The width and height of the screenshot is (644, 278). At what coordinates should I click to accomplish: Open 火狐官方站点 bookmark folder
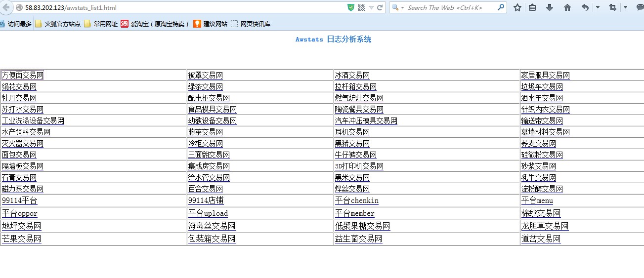pyautogui.click(x=58, y=24)
